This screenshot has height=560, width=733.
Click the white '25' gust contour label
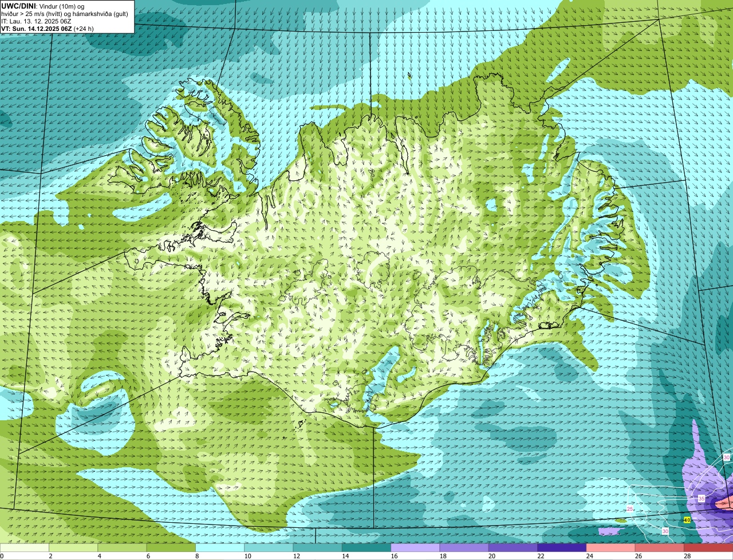coord(630,508)
